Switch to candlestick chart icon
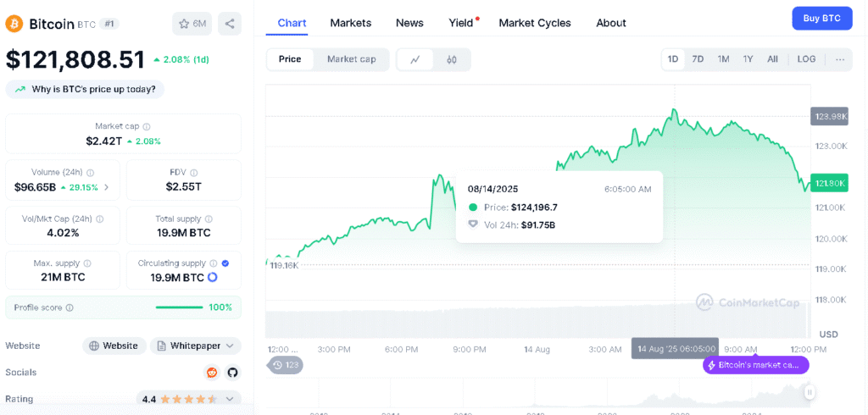 (x=452, y=60)
